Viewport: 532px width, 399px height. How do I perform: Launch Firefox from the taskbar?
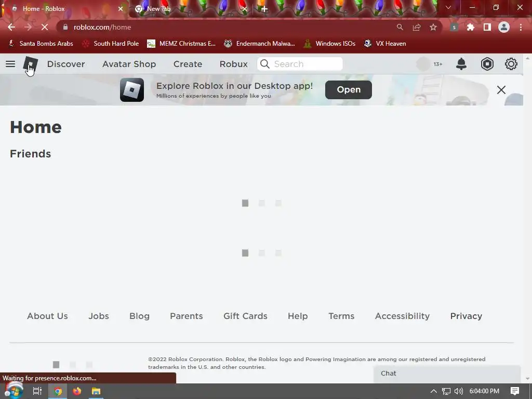(77, 391)
